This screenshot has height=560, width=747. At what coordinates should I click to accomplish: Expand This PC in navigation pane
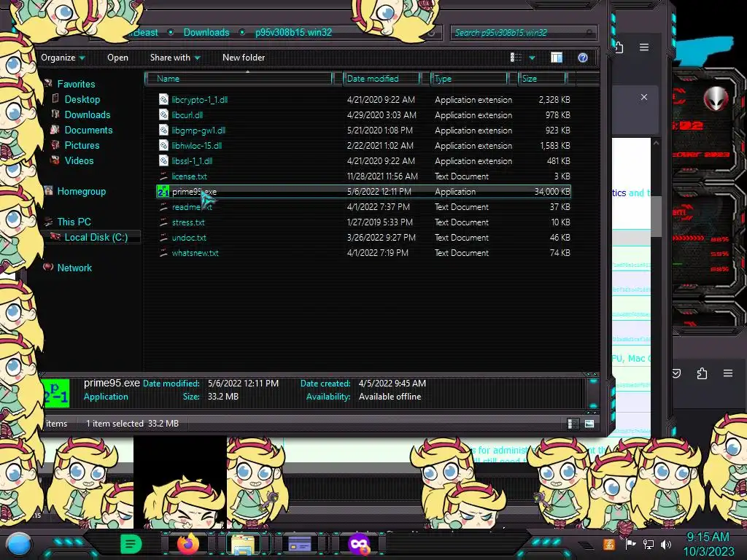[74, 222]
